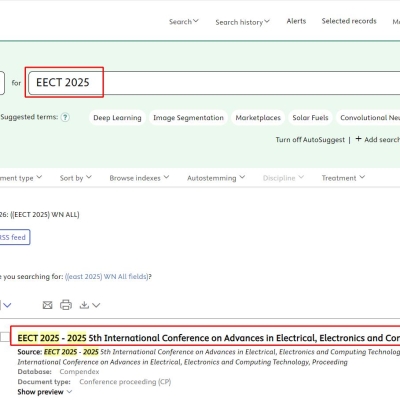Click the suggested east 2025 query link
Viewport: 400px width, 400px height.
[x=107, y=276]
